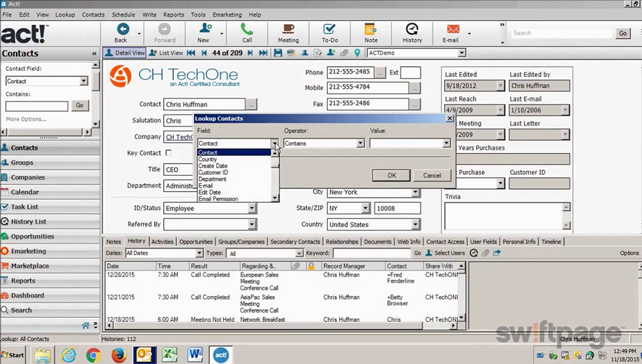Open the Field dropdown arrow in Lookup Contacts
This screenshot has height=364, width=642.
pyautogui.click(x=274, y=143)
